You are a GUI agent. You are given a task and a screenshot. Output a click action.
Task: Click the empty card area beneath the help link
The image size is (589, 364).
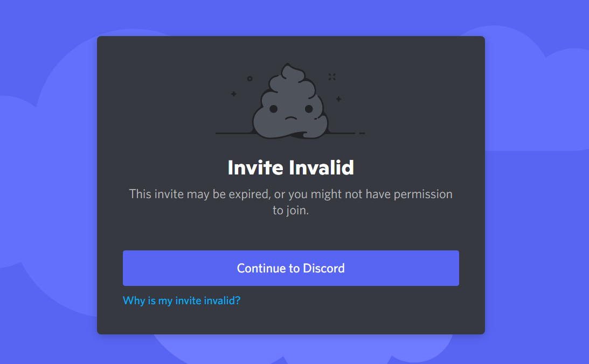point(291,321)
